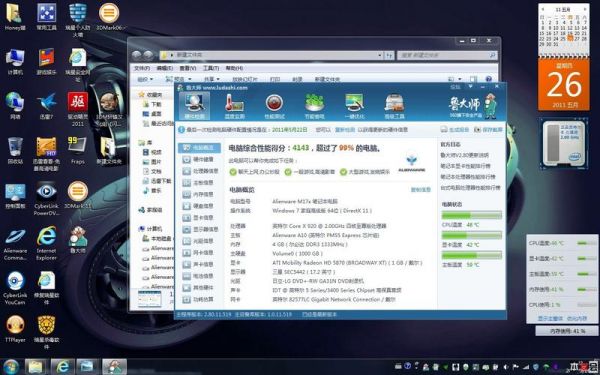600x375 pixels.
Task: Open the 一键优化 monitor icon in Ludashi
Action: click(x=355, y=106)
